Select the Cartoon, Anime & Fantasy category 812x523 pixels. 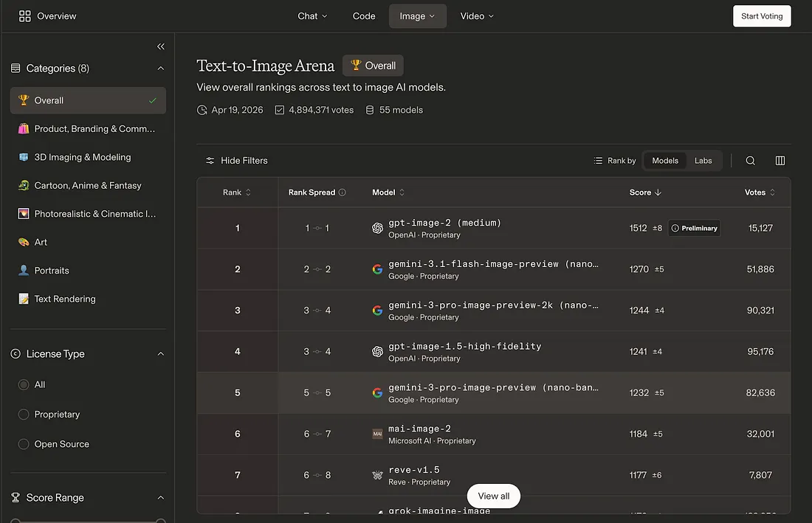88,185
